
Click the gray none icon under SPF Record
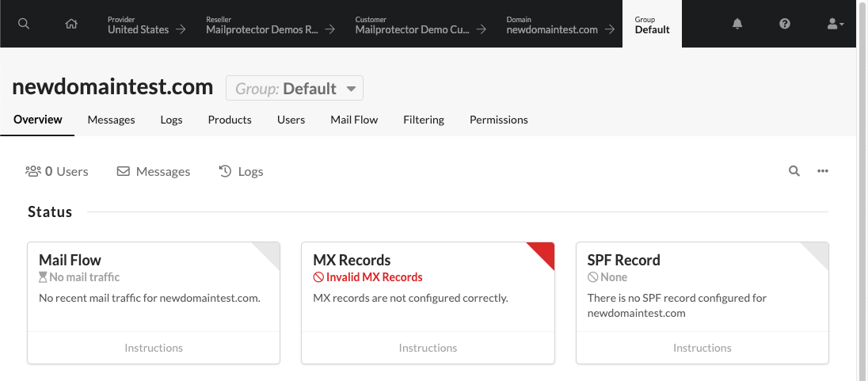pyautogui.click(x=592, y=277)
